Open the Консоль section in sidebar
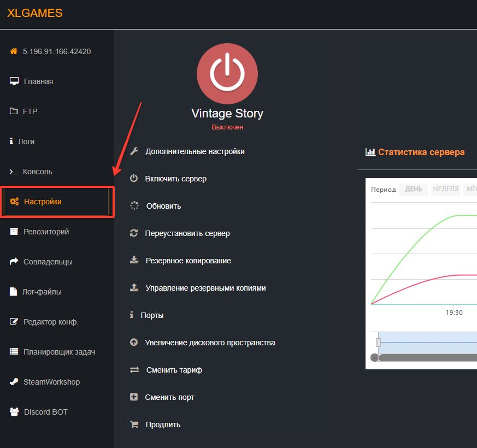 (x=37, y=172)
